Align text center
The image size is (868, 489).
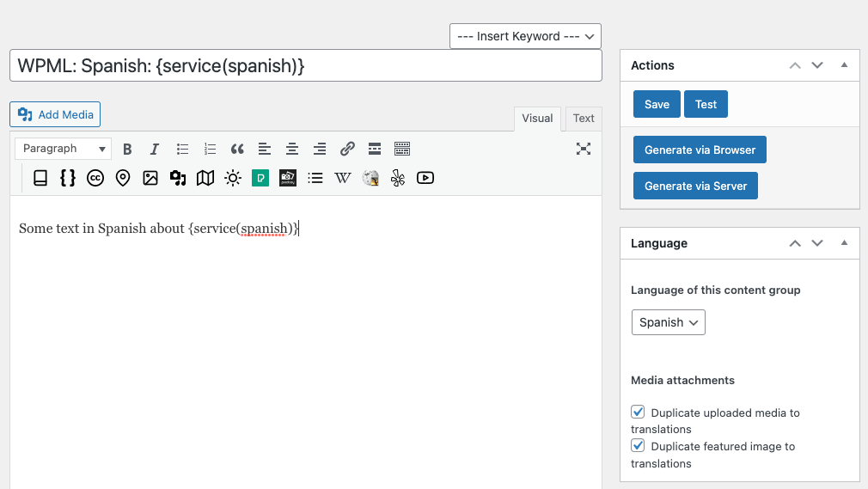(291, 149)
